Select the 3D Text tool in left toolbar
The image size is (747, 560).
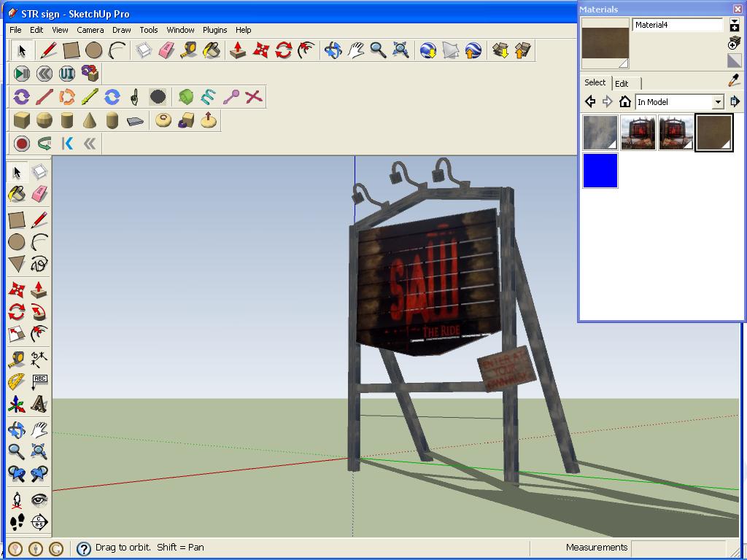[39, 404]
